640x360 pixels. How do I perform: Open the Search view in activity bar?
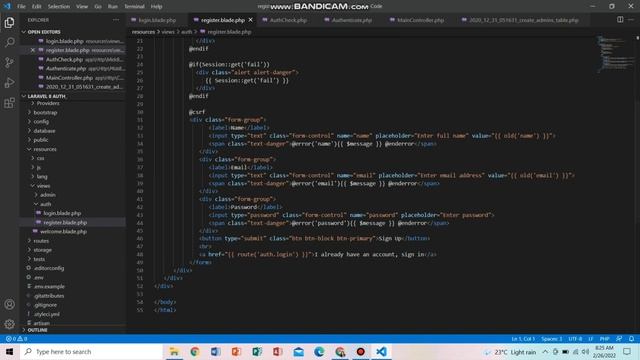(9, 42)
